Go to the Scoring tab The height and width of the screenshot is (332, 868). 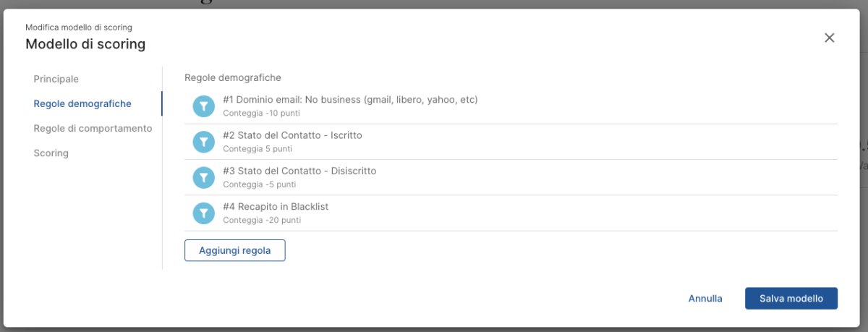pos(51,153)
